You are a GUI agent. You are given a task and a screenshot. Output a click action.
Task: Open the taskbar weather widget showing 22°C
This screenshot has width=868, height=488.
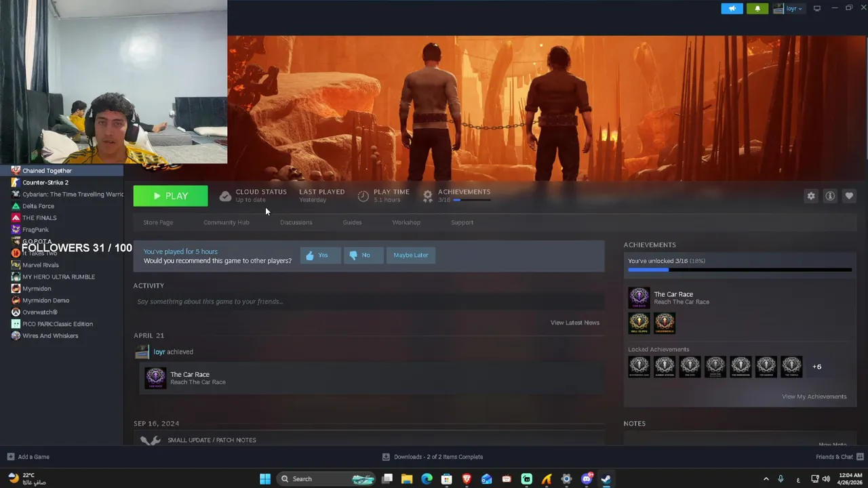pos(26,479)
